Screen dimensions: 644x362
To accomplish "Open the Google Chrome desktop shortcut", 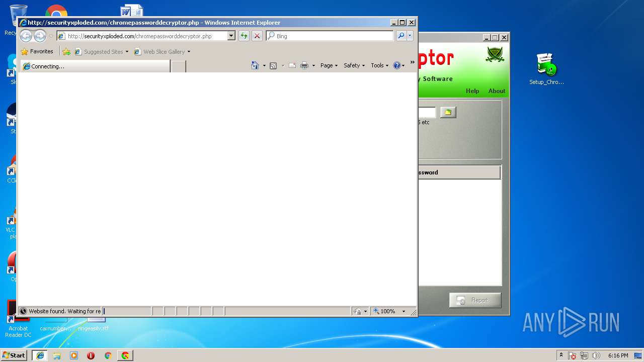I will [56, 11].
